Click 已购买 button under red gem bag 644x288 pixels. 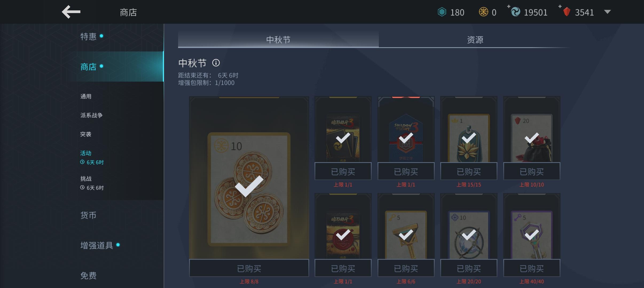pos(532,171)
